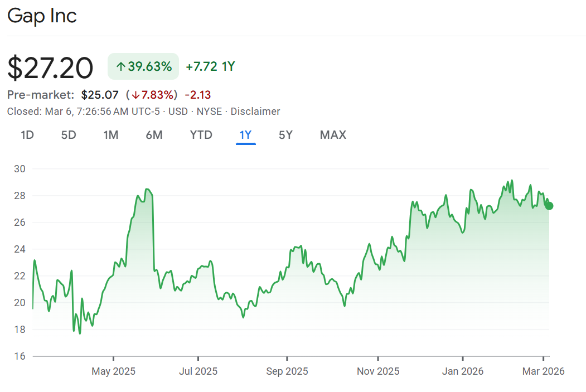Switch the chart to 5Y
Viewport: 586px width, 392px height.
pyautogui.click(x=285, y=135)
